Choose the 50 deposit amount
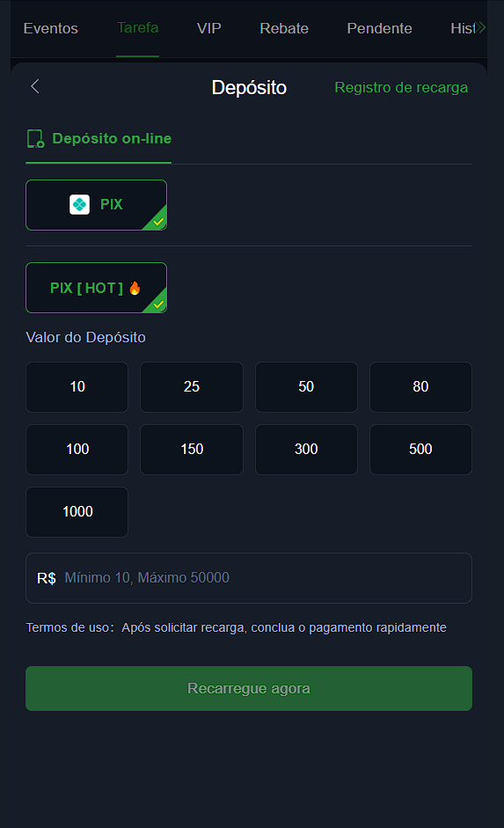 coord(306,387)
